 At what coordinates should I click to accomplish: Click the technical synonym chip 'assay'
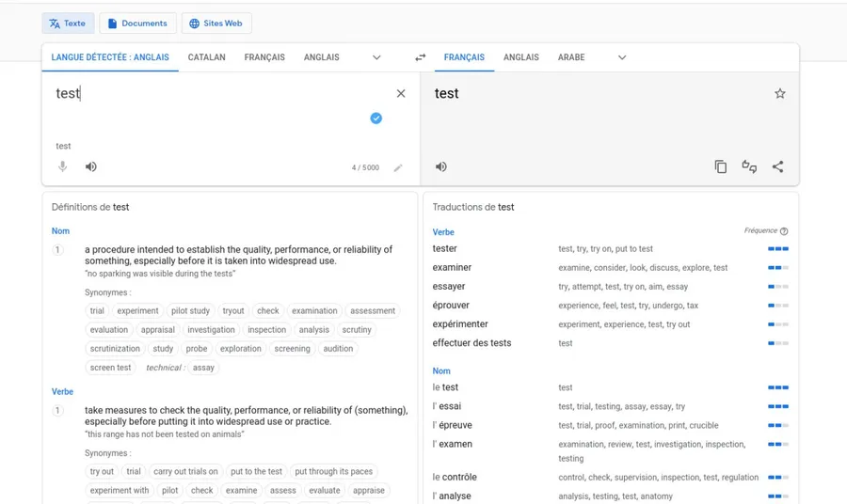(203, 368)
